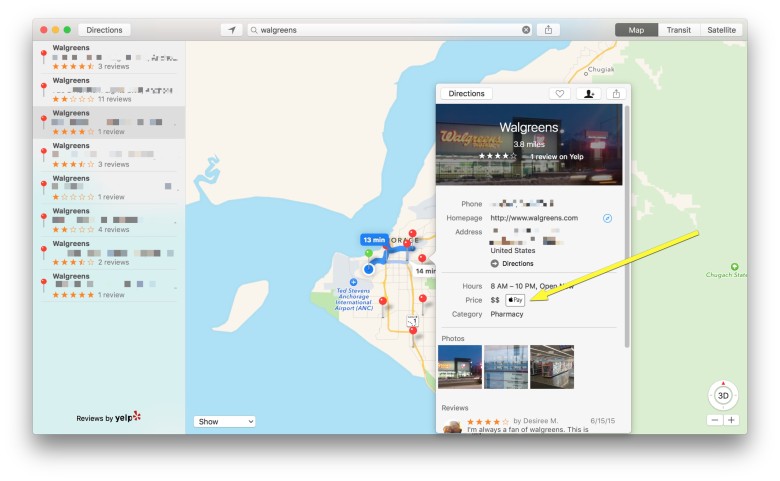This screenshot has width=780, height=481.
Task: Click the 13 min route label
Action: [x=374, y=240]
